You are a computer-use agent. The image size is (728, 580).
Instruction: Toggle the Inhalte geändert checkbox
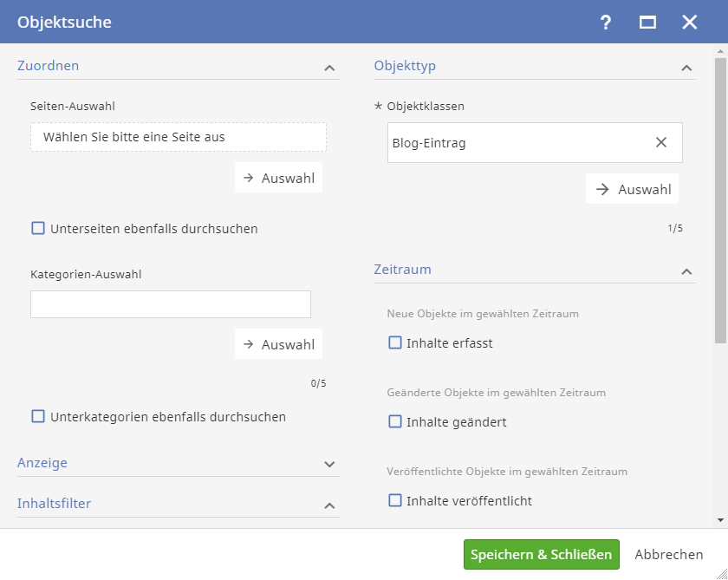[395, 422]
